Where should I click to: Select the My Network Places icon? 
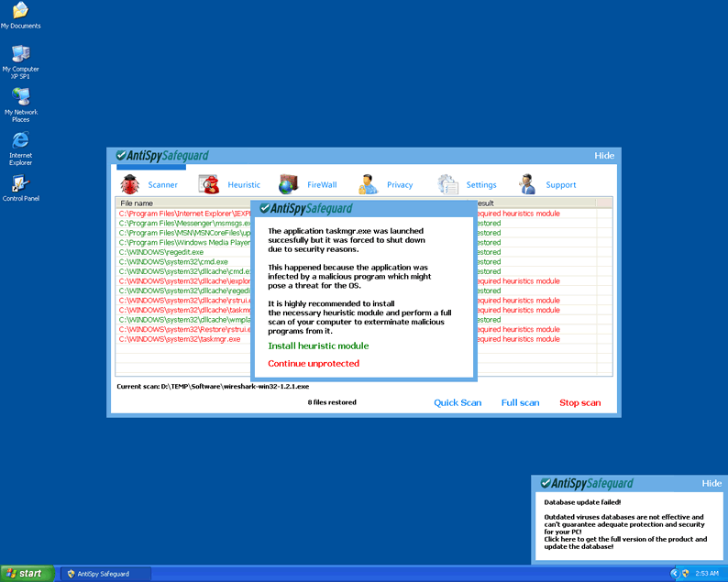tap(20, 97)
